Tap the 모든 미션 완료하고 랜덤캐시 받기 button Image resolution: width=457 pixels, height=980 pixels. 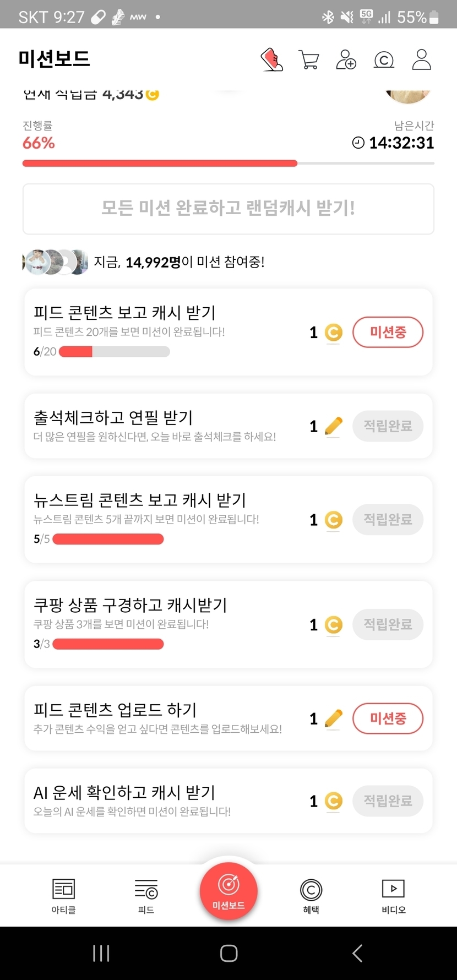tap(228, 209)
